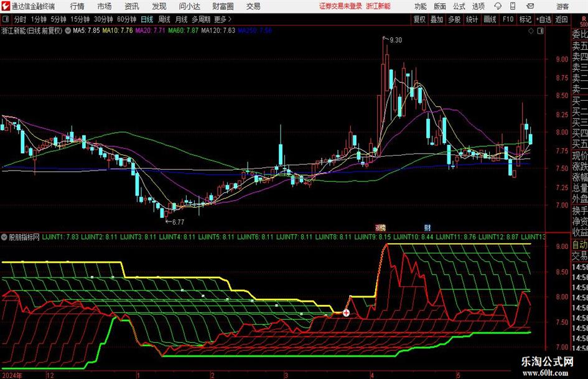
Task: Open F10 company info
Action: point(508,19)
